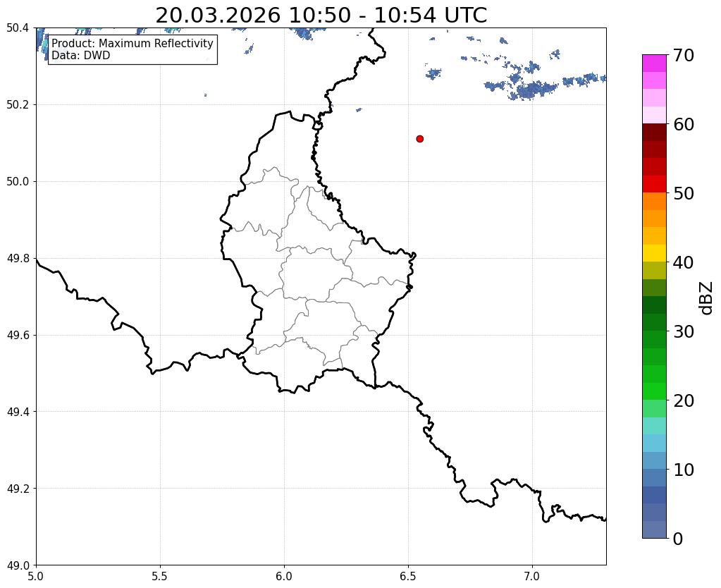
Task: Click the 60 tick label on the colorbar
Action: click(684, 124)
